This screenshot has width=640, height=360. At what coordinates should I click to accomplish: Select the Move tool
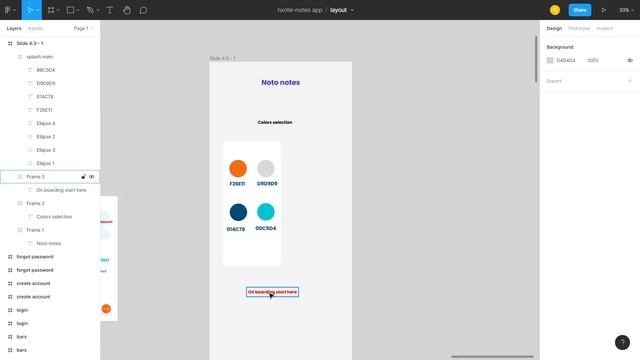[x=30, y=10]
